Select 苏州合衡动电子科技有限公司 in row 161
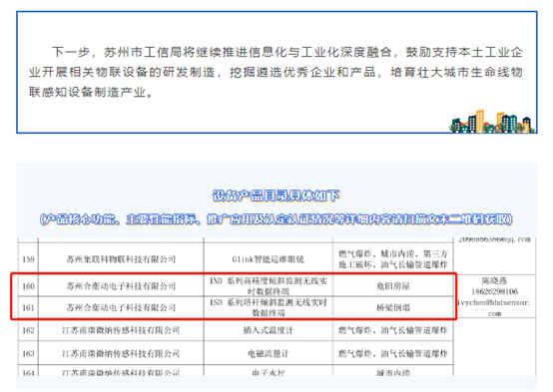Image resolution: width=553 pixels, height=392 pixels. click(x=121, y=308)
